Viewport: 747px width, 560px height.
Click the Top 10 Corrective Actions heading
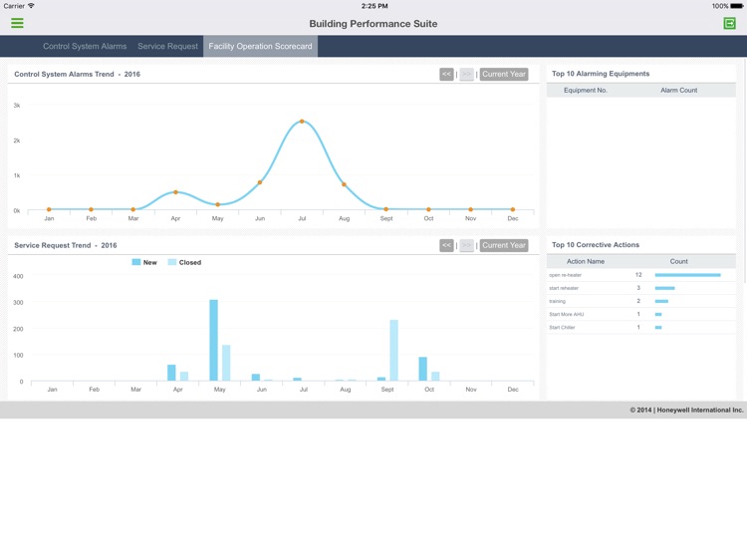pos(596,244)
